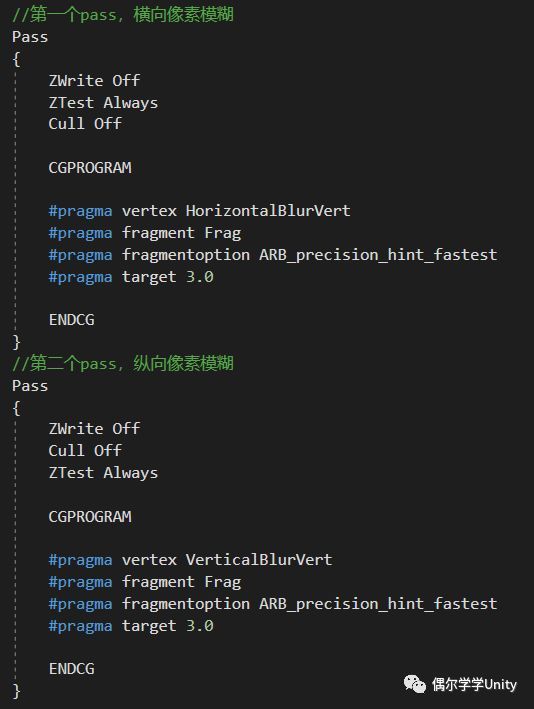This screenshot has width=534, height=709.
Task: Click the 偶尔学学Unity watermark text
Action: click(x=474, y=684)
